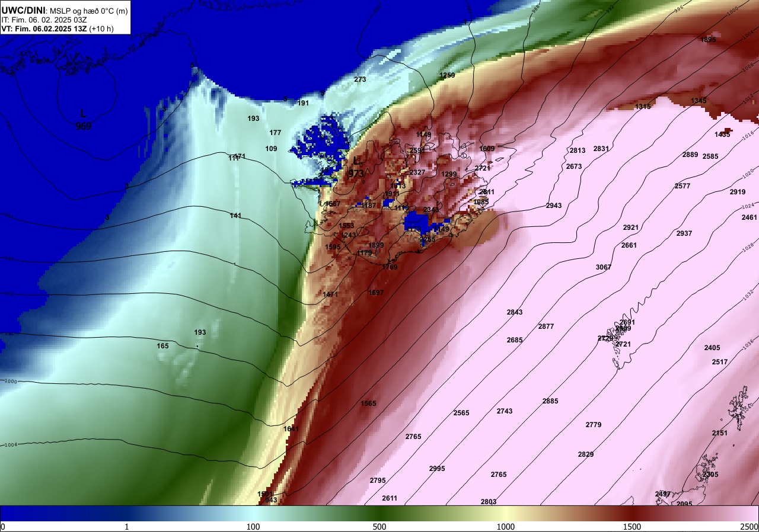Screen dimensions: 759x532
Task: Click the 'MSLP og hæð 0°C (m)' label
Action: 86,11
